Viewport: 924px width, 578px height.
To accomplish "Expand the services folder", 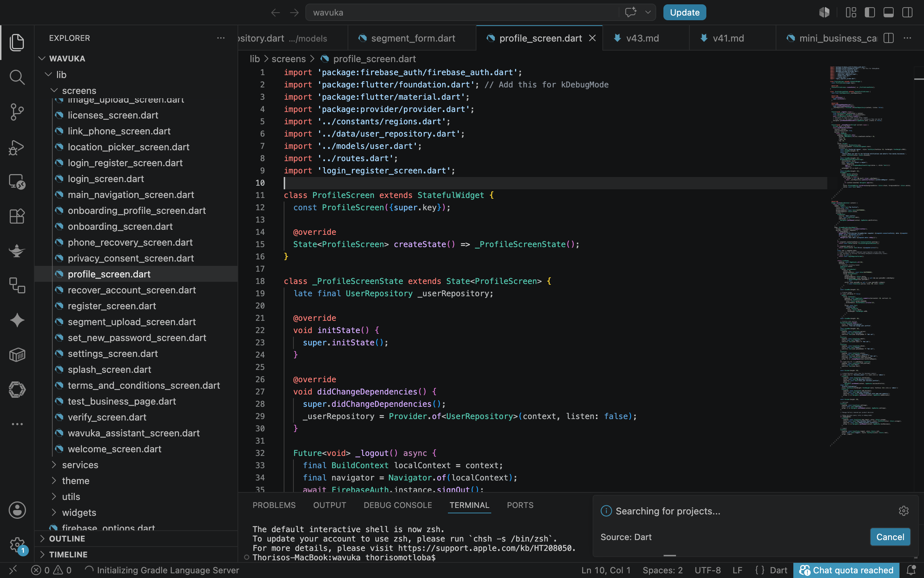I will tap(54, 465).
